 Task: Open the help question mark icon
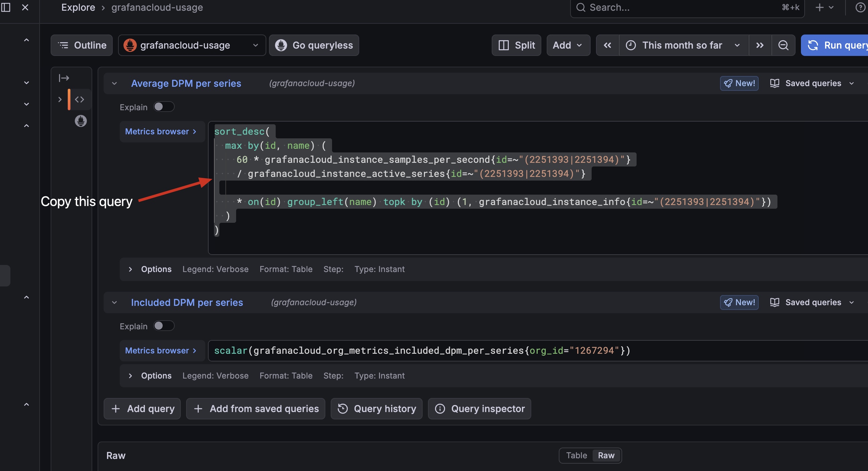pyautogui.click(x=860, y=7)
